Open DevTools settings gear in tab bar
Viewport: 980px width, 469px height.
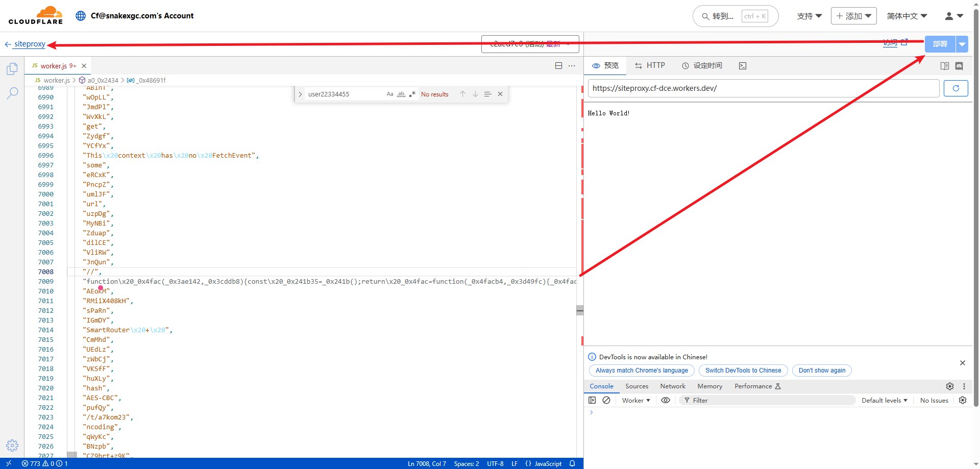(950, 386)
